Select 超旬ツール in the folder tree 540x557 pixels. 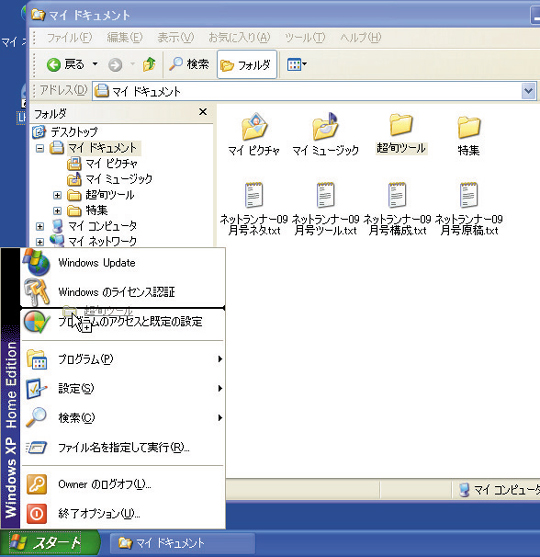click(x=109, y=195)
